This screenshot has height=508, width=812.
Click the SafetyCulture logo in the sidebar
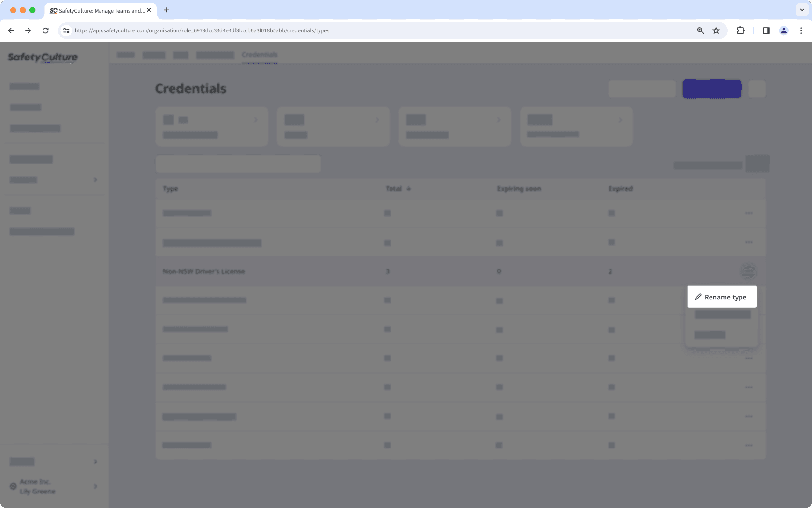click(42, 58)
